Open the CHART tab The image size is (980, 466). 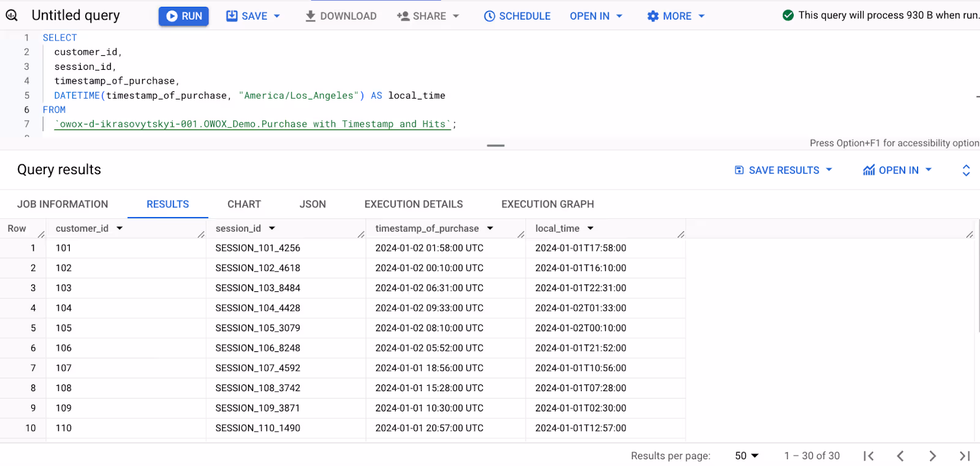[244, 204]
